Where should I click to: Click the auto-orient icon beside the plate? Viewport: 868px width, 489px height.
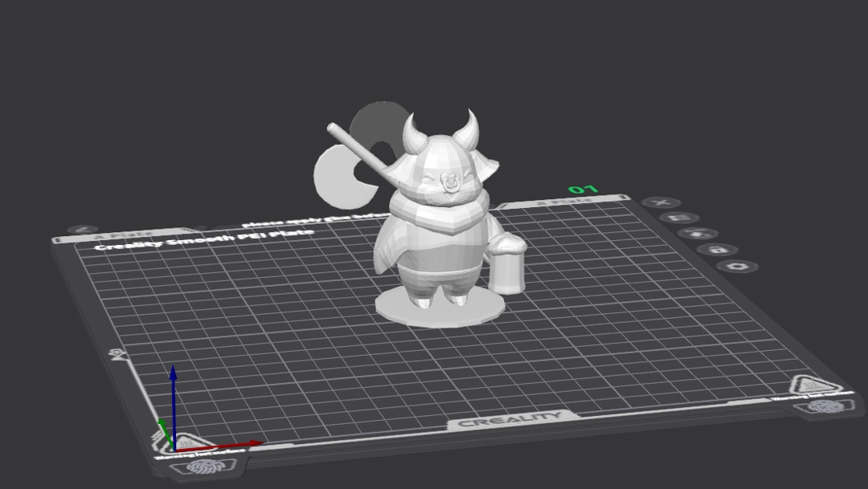[x=698, y=234]
